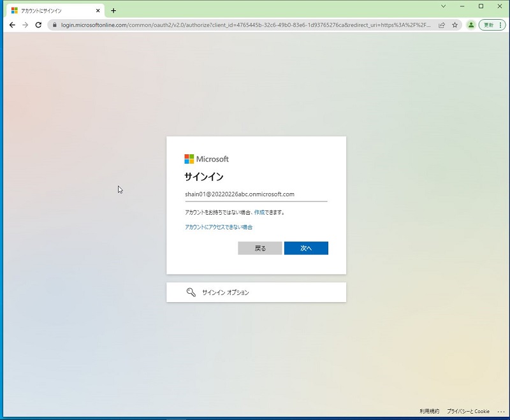The image size is (510, 420).
Task: Click the 戻る back button
Action: pyautogui.click(x=260, y=249)
